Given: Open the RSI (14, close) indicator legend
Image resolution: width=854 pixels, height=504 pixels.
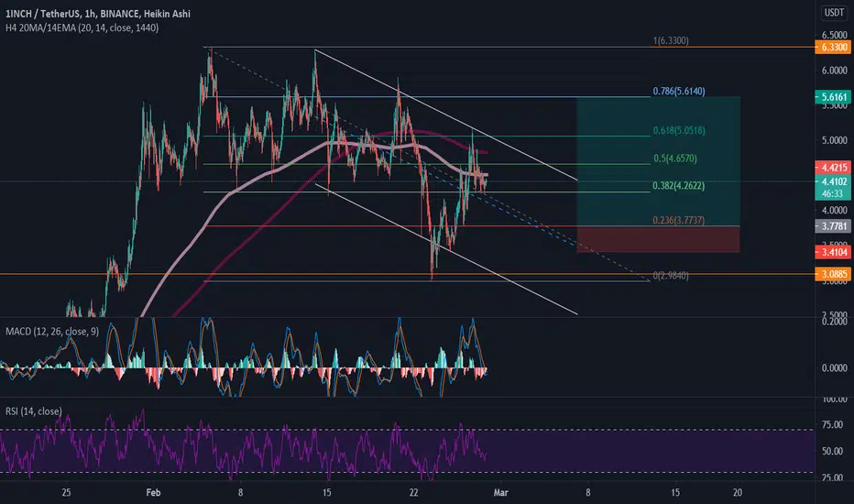Looking at the screenshot, I should (34, 411).
